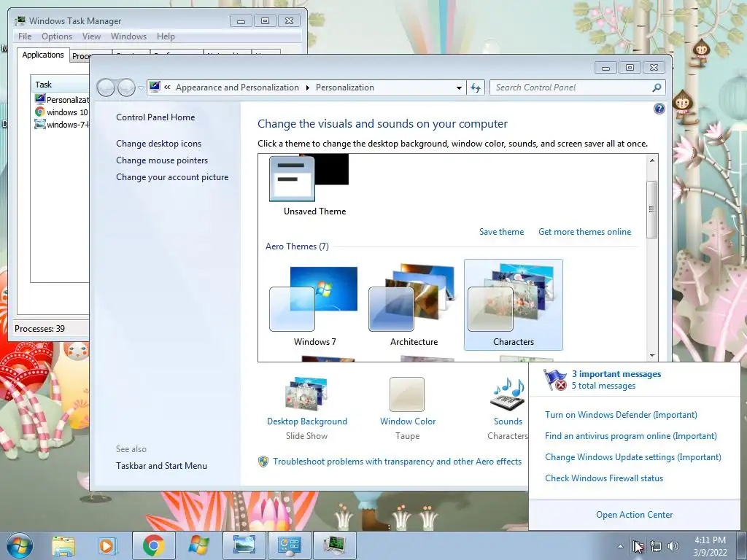
Task: Click 3 important messages heading
Action: tap(616, 374)
